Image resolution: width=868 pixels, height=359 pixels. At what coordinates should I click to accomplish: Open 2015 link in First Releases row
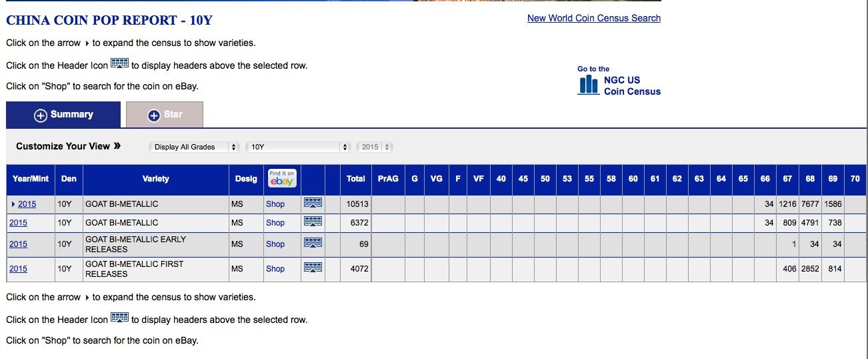click(18, 269)
